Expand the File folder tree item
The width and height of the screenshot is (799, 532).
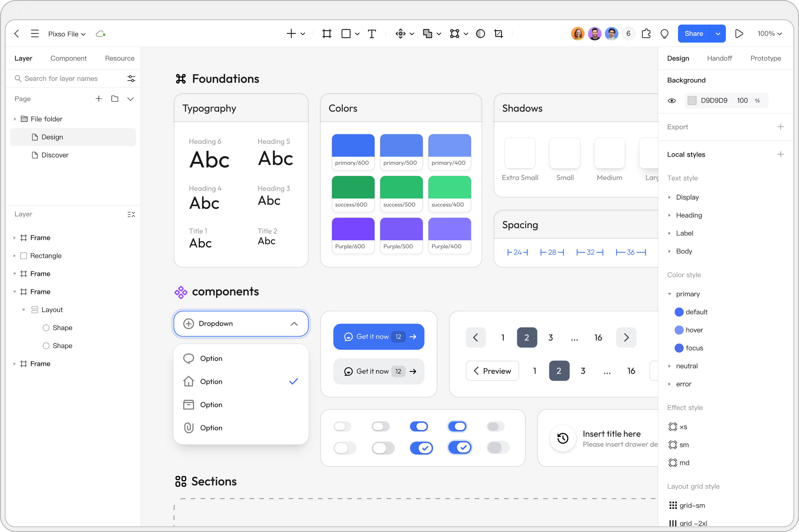[x=15, y=119]
